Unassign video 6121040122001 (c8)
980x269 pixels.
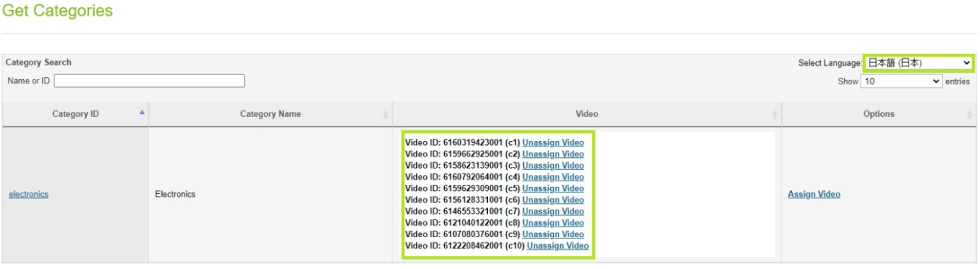click(553, 222)
